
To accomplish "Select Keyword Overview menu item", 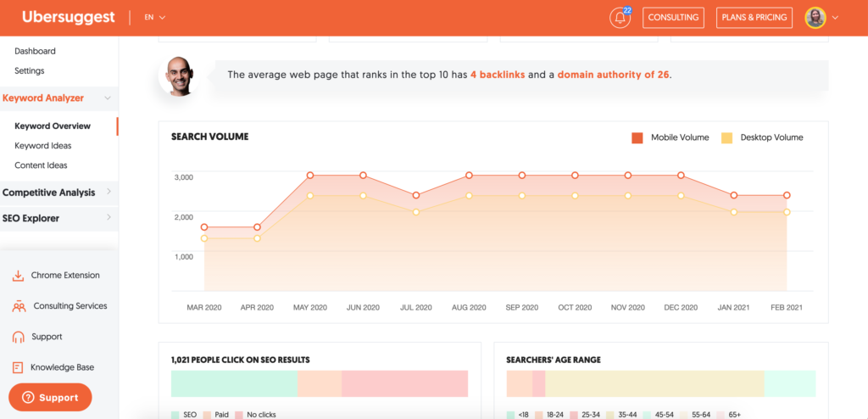I will pos(53,126).
